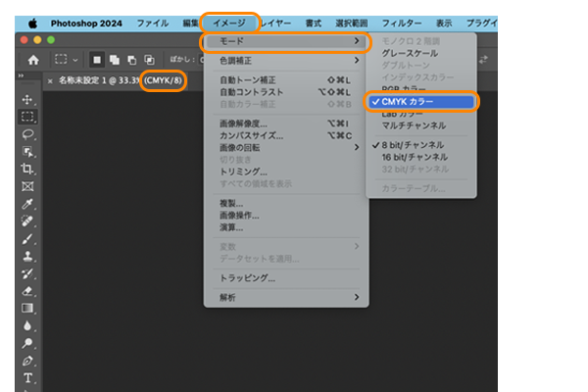Open the レイヤー menu
Screen dimensions: 588x392
click(275, 24)
